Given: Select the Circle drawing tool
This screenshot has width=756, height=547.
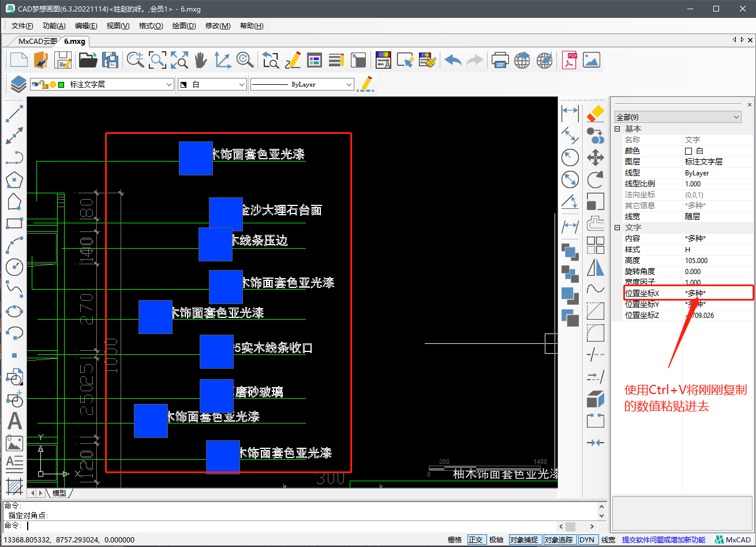Looking at the screenshot, I should tap(14, 267).
